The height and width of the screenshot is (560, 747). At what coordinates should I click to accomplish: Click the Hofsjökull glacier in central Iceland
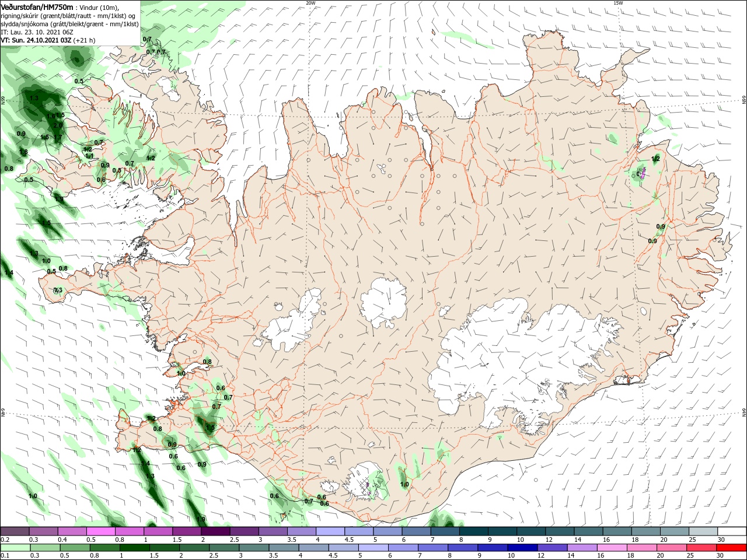point(384,302)
